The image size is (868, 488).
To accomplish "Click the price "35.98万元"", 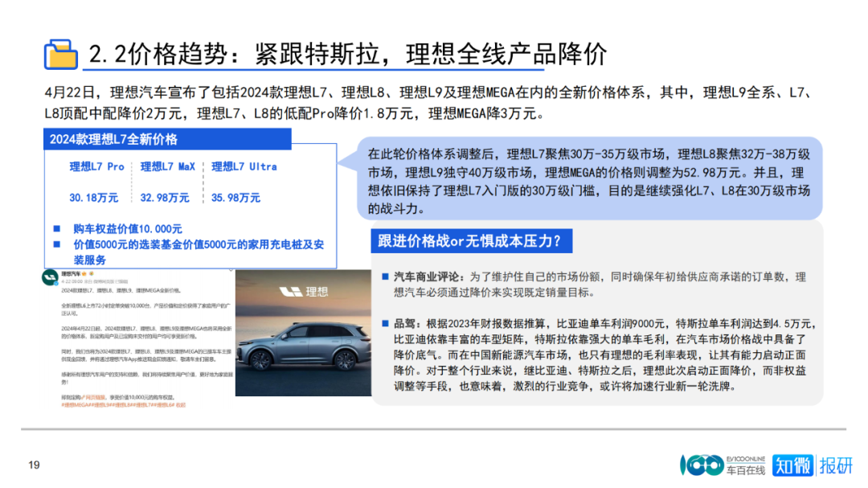I will 235,198.
